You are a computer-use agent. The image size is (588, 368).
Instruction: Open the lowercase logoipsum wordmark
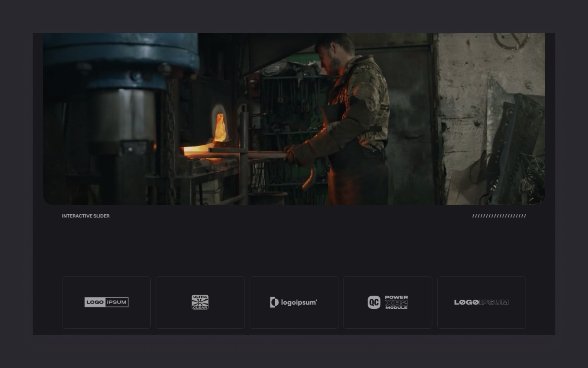click(x=299, y=303)
